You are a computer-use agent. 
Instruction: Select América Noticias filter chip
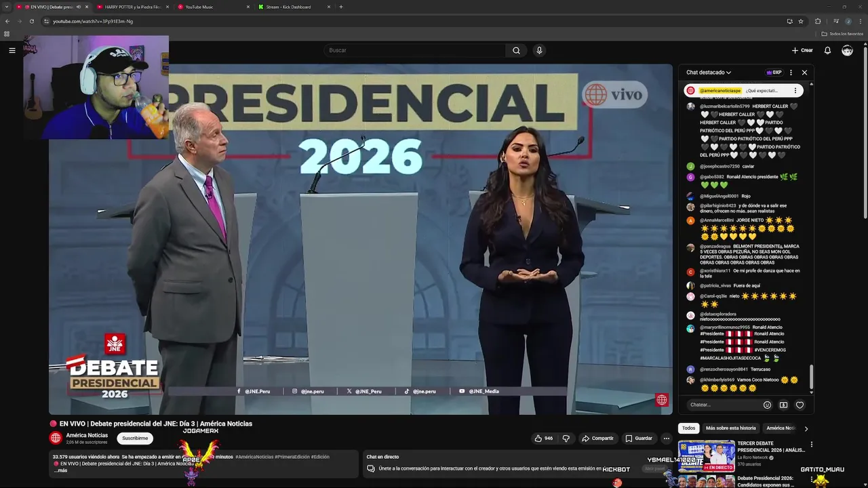pyautogui.click(x=781, y=428)
